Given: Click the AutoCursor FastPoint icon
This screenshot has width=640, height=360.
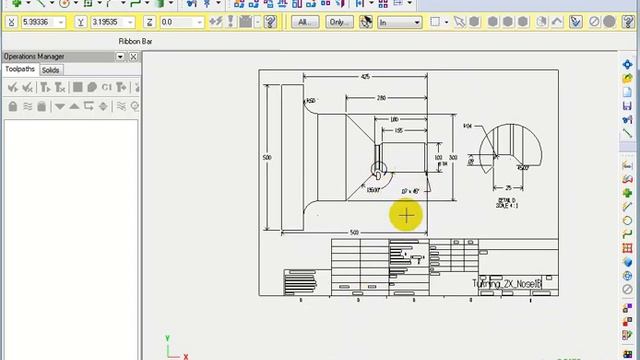Looking at the screenshot, I should coord(216,22).
